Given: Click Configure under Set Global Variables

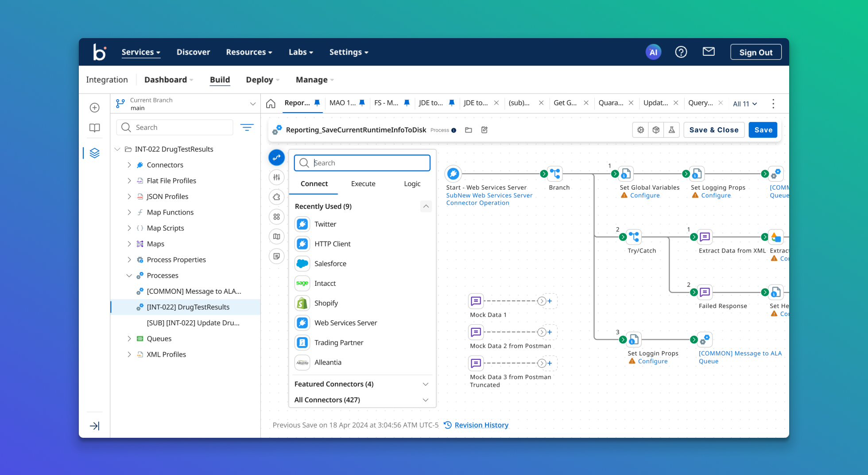Looking at the screenshot, I should pos(645,195).
